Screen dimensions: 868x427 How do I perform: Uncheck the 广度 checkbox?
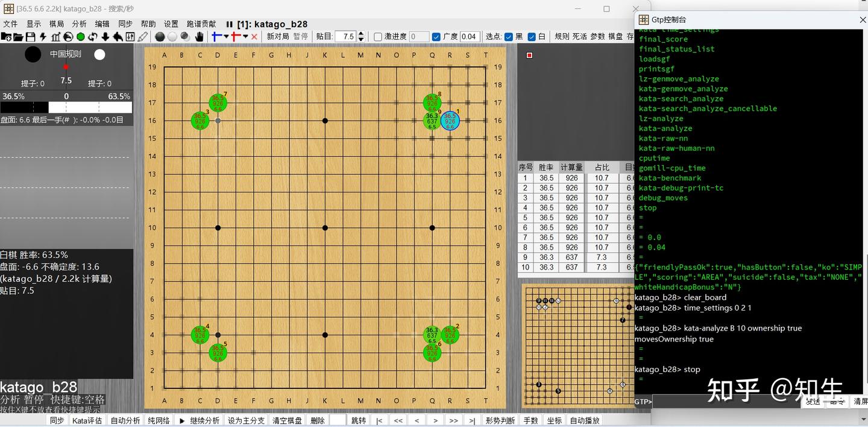click(x=436, y=37)
